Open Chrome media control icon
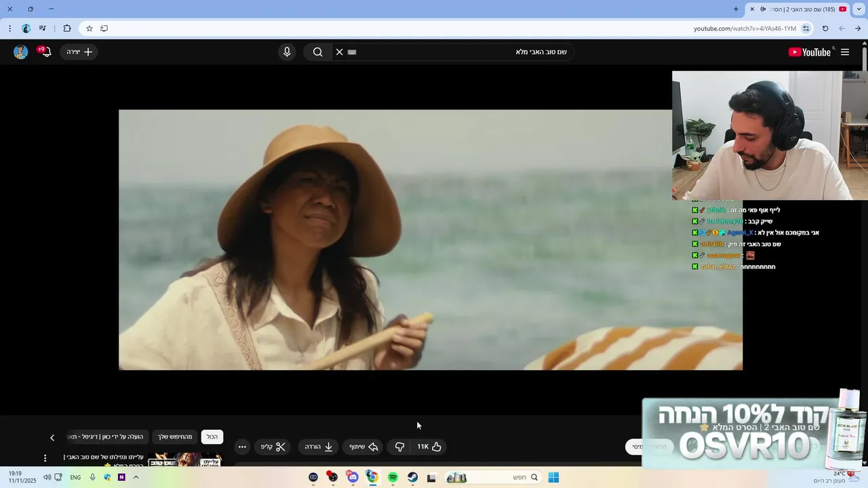This screenshot has width=868, height=488. [x=43, y=28]
